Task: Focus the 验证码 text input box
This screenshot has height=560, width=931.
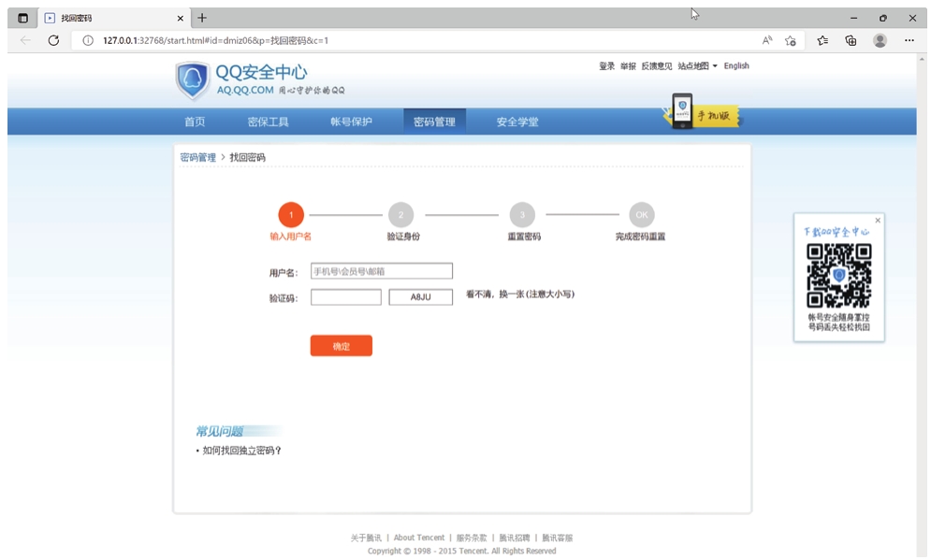Action: pyautogui.click(x=345, y=297)
